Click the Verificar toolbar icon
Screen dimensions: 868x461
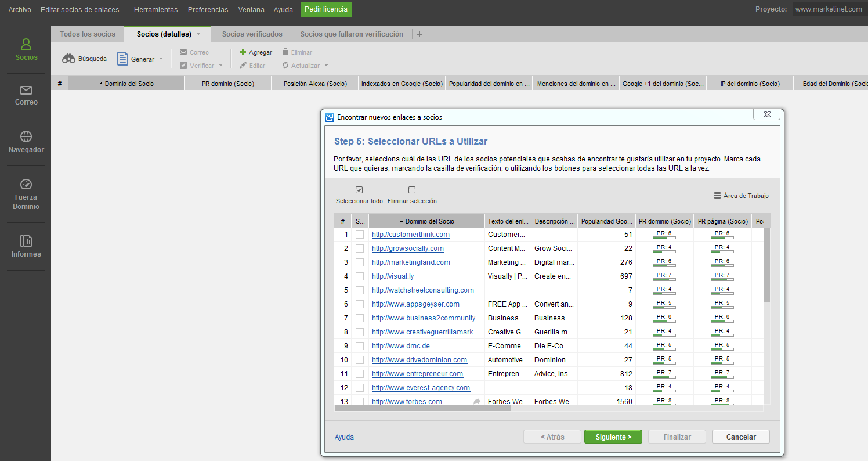pyautogui.click(x=183, y=66)
